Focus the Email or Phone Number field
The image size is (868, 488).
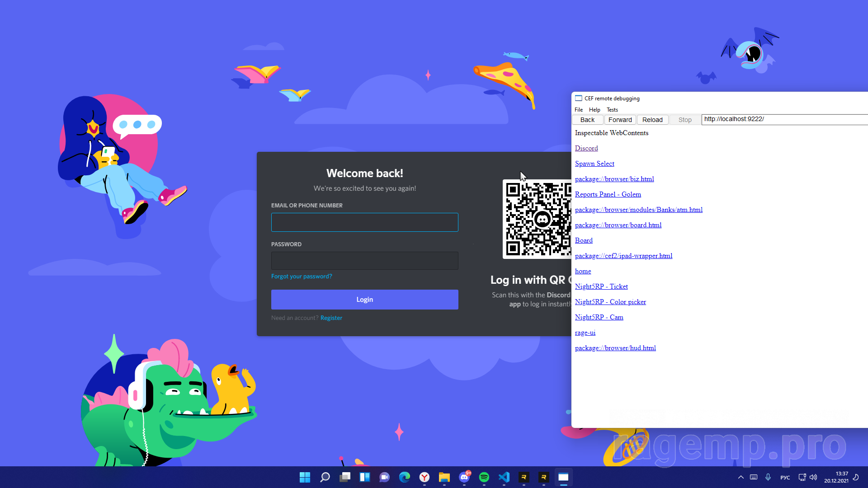pyautogui.click(x=365, y=222)
